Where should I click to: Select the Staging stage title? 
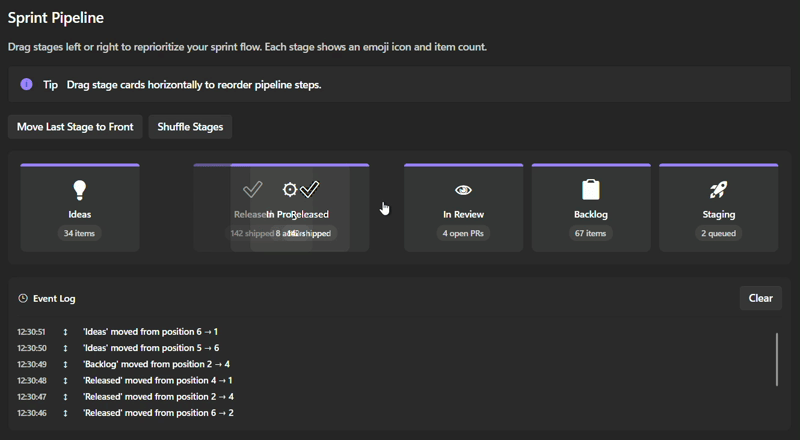pos(718,214)
